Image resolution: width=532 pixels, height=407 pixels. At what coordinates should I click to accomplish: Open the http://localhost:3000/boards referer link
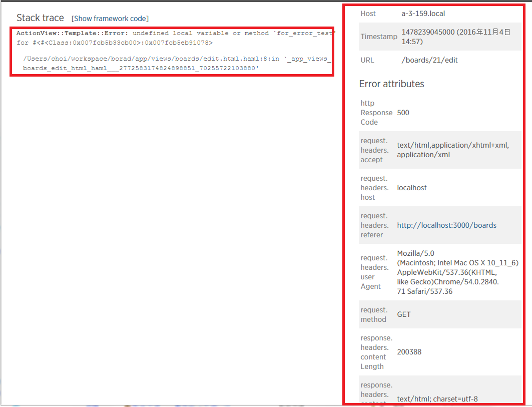(446, 225)
